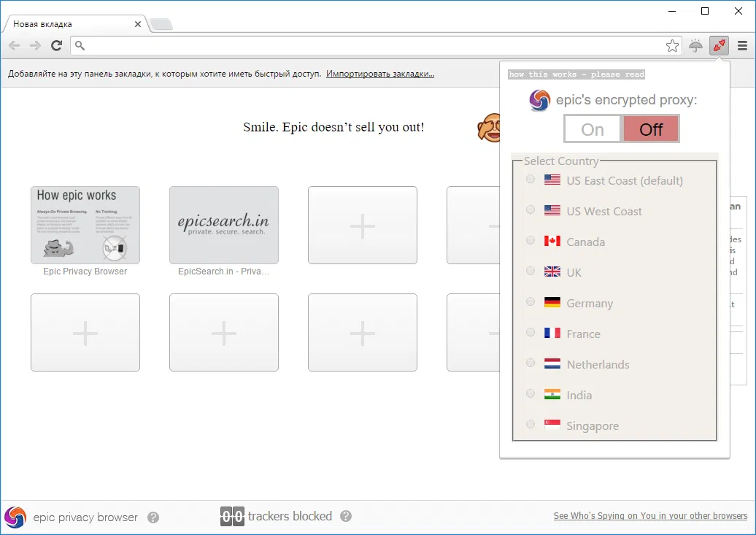Click 'epic privacy browser' footer text

coord(85,517)
